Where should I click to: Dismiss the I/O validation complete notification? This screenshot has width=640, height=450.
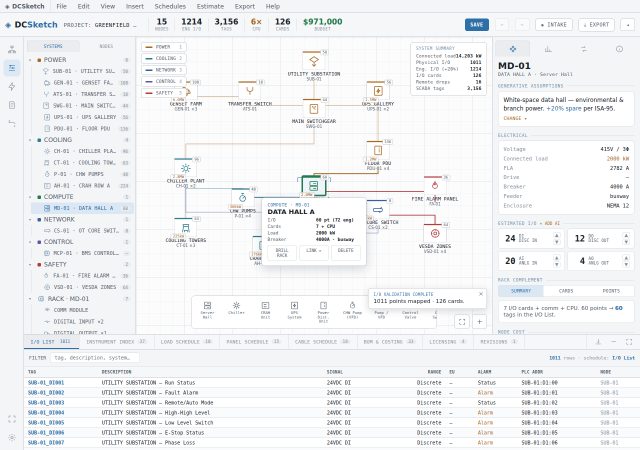481,294
